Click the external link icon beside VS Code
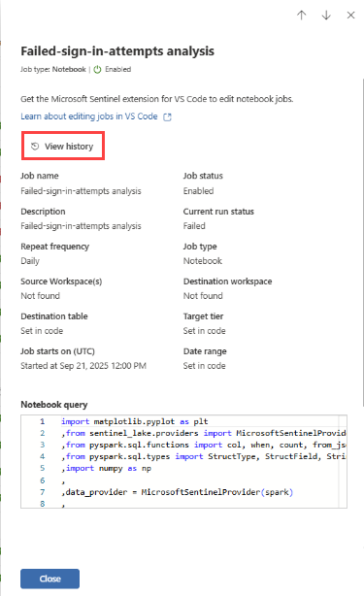 [167, 117]
